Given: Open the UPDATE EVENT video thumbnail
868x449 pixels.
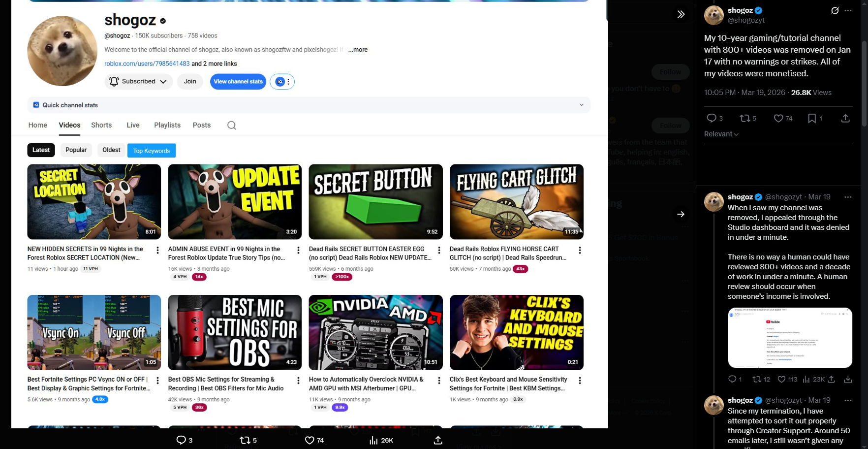Looking at the screenshot, I should tap(235, 202).
